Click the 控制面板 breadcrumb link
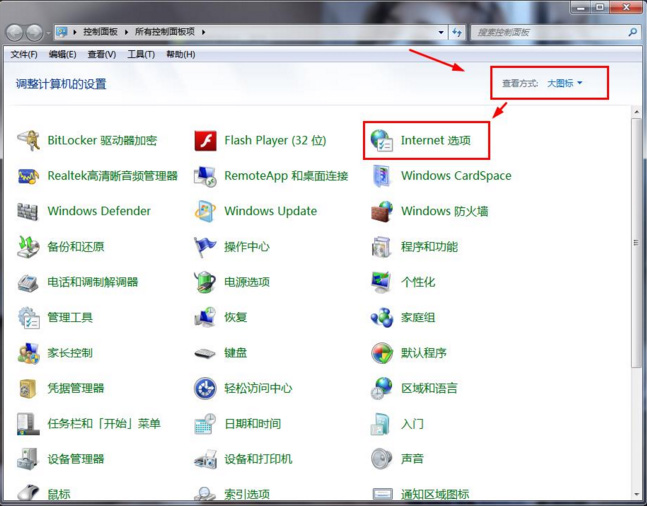The width and height of the screenshot is (647, 507). point(100,32)
